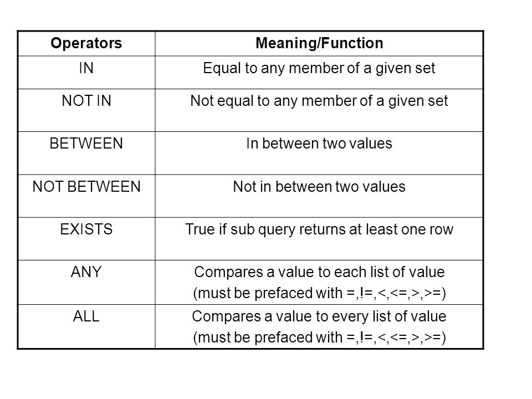The image size is (532, 399).
Task: Click prefaced-with note in the ALL row
Action: [x=319, y=337]
